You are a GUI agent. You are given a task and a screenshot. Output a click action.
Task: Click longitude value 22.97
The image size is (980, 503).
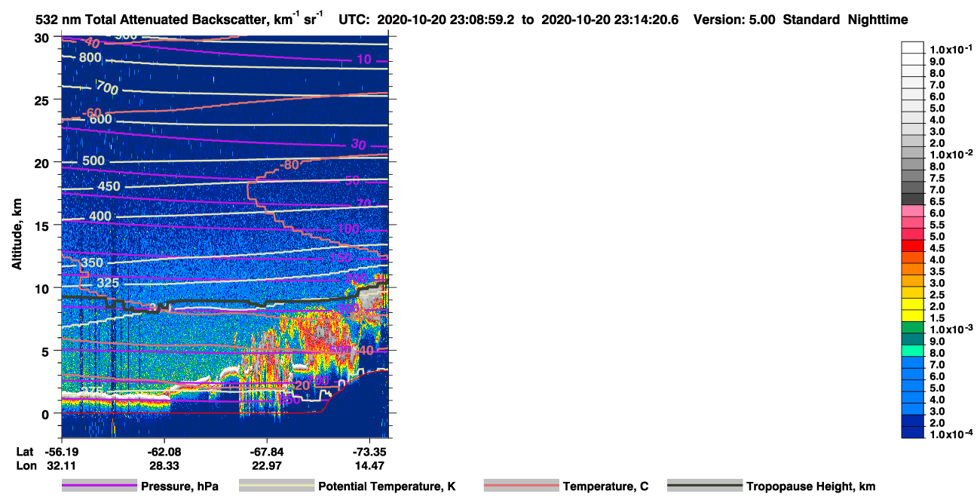click(267, 466)
